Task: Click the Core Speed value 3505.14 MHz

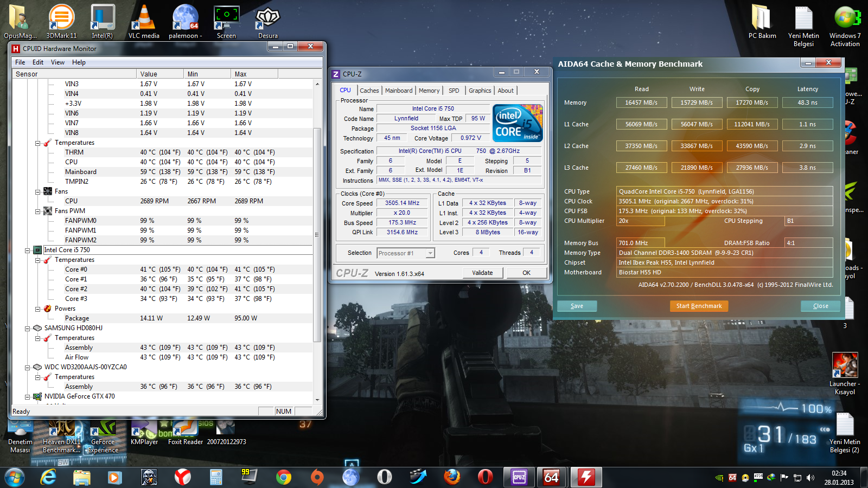Action: point(403,203)
